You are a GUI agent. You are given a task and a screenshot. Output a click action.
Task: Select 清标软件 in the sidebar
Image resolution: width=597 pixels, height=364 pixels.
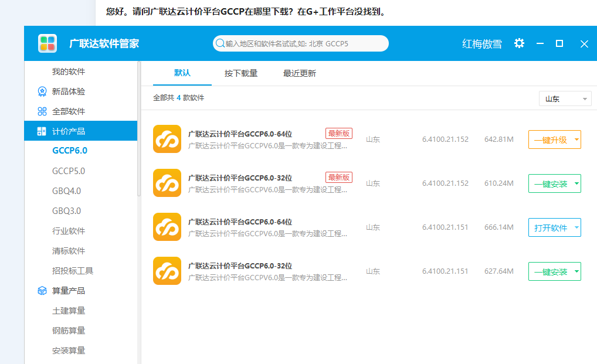click(69, 251)
